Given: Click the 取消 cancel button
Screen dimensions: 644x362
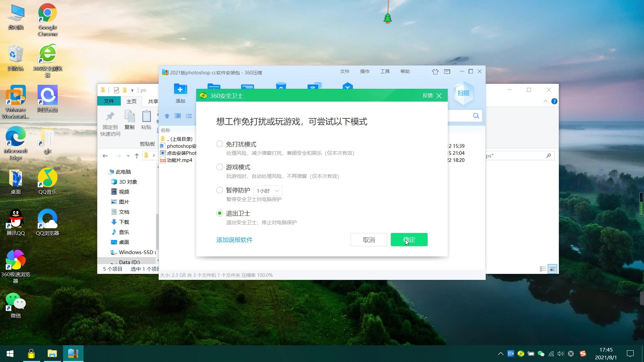Looking at the screenshot, I should pos(369,240).
